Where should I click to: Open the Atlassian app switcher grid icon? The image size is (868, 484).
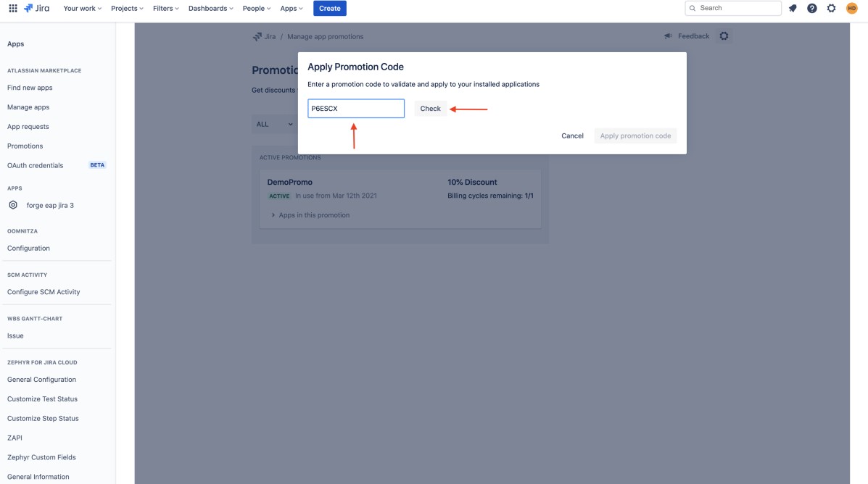13,8
